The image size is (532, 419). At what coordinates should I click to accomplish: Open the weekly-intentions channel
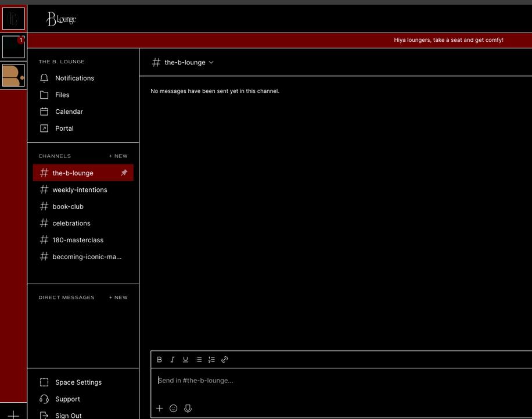coord(83,189)
